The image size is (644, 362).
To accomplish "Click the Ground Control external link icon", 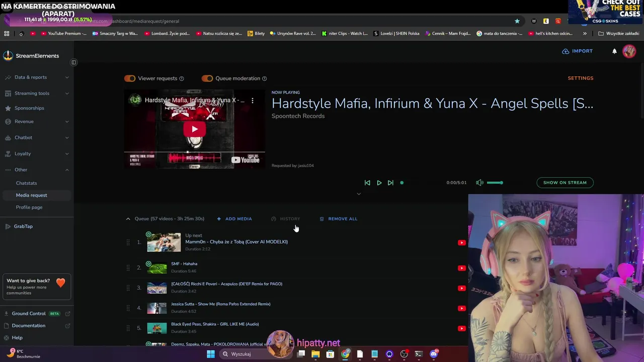I will (67, 314).
